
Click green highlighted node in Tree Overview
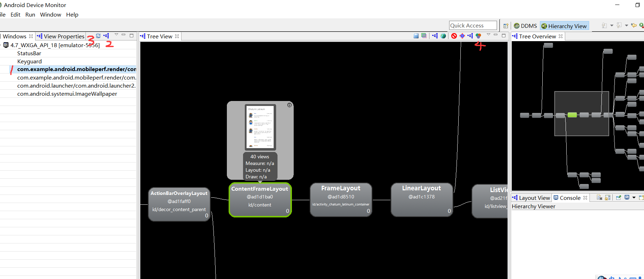tap(572, 115)
